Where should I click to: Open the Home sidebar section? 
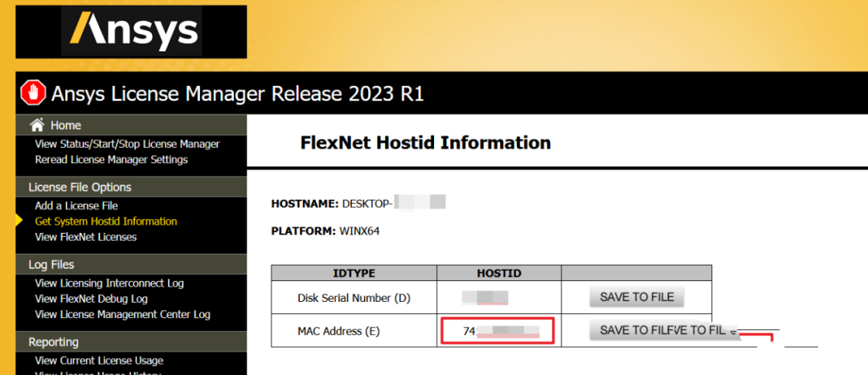[x=131, y=125]
